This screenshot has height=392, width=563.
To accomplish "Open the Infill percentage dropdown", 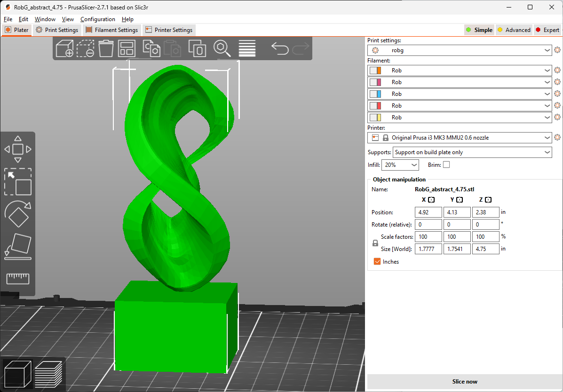I will coord(400,165).
